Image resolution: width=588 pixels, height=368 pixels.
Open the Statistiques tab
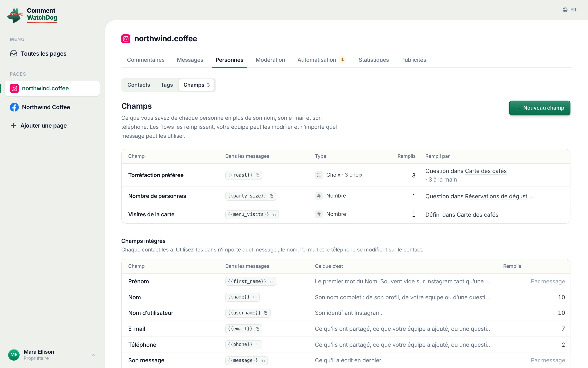(374, 60)
